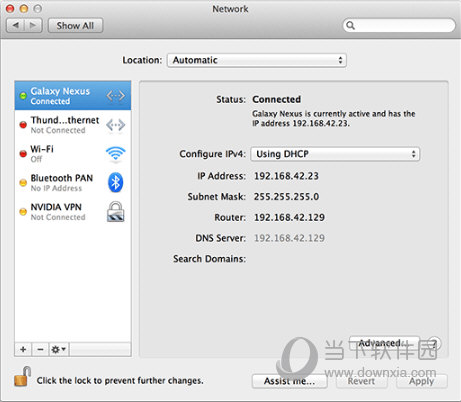The image size is (461, 402).
Task: Click the Bluetooth logo icon
Action: [116, 182]
